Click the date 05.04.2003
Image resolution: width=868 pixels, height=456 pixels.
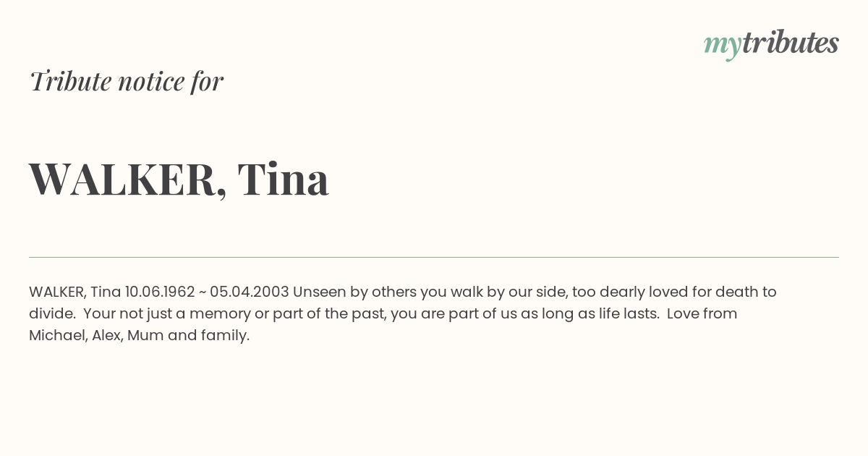250,292
